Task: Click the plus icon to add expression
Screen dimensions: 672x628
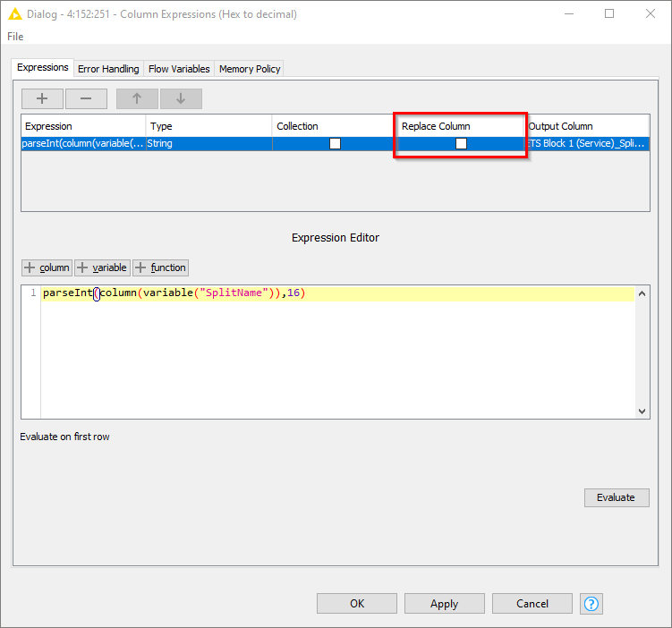Action: point(42,98)
